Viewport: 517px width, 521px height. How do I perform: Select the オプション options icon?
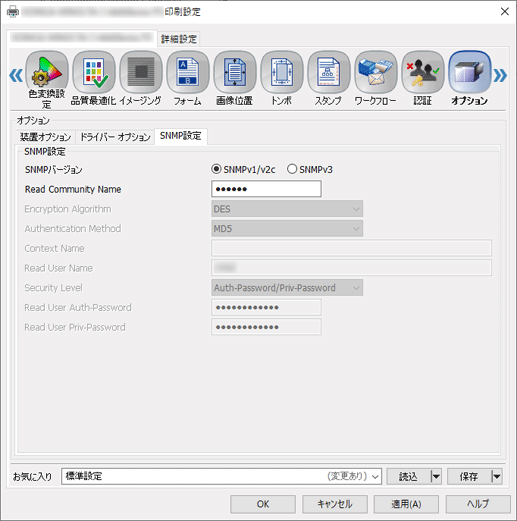[470, 72]
